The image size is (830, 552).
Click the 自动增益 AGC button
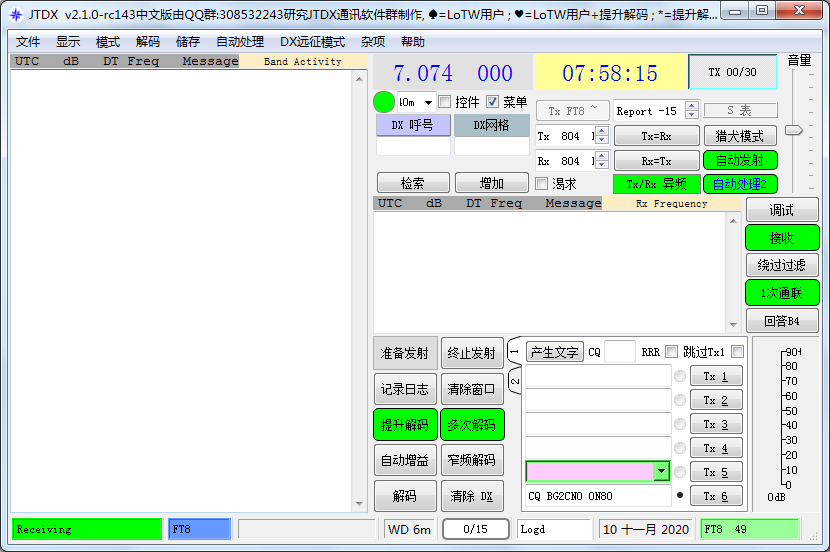pyautogui.click(x=405, y=460)
